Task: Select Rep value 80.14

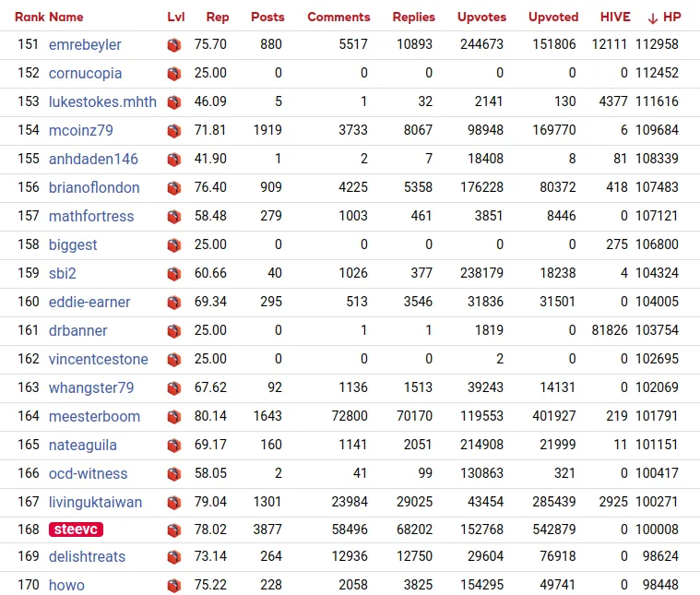Action: click(x=210, y=416)
